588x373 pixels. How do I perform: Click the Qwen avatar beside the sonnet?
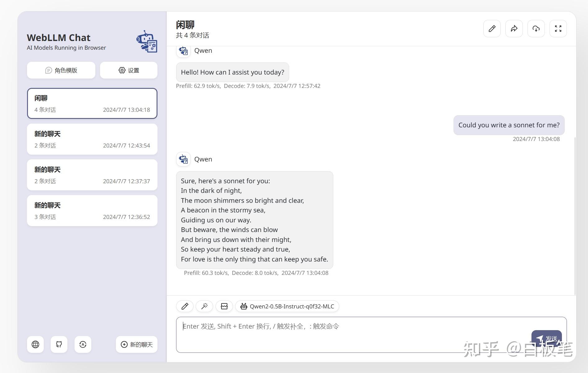pos(183,159)
